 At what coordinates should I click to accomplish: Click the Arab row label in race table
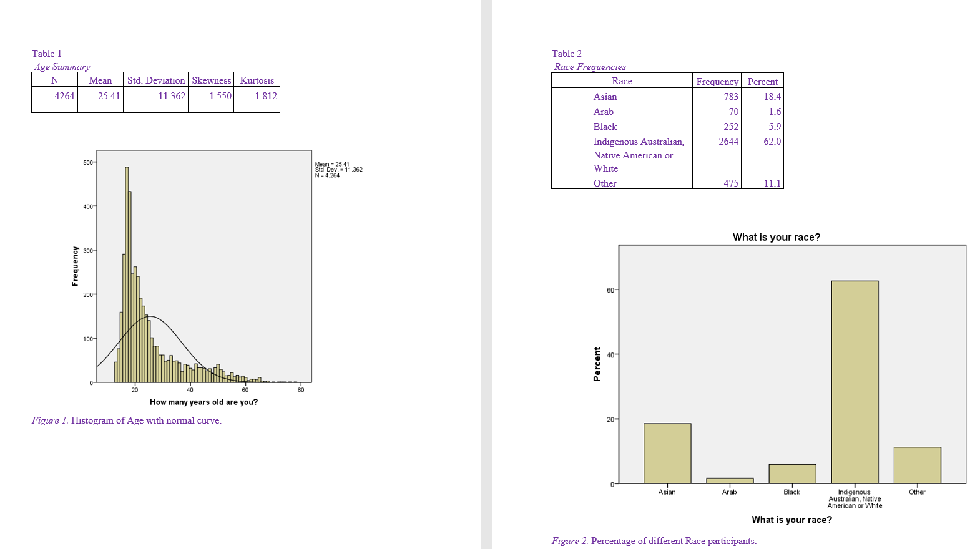603,112
